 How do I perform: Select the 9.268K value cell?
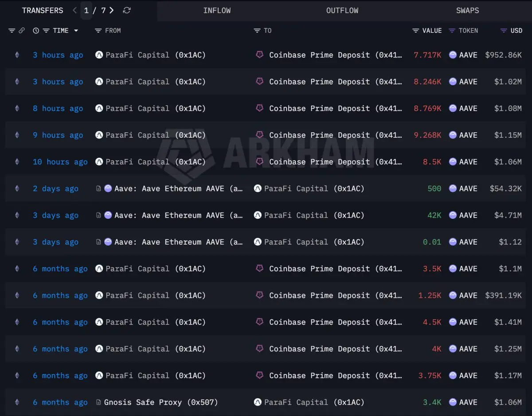pos(427,135)
